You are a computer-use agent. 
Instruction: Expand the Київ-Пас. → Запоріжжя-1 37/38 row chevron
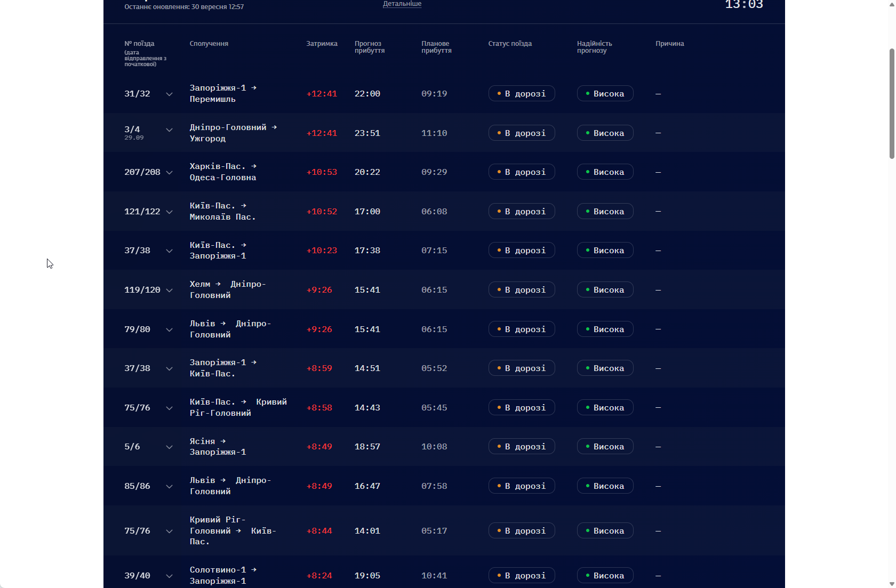point(169,251)
